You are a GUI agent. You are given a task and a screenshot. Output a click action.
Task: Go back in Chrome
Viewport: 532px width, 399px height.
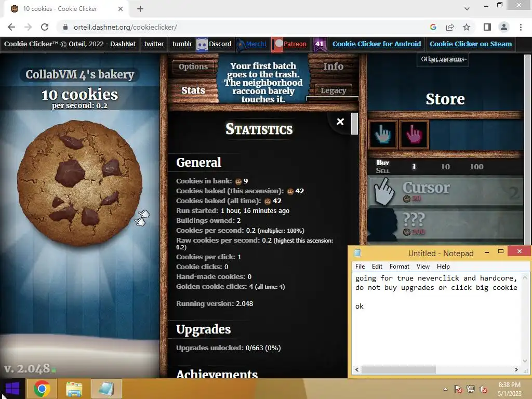[11, 27]
